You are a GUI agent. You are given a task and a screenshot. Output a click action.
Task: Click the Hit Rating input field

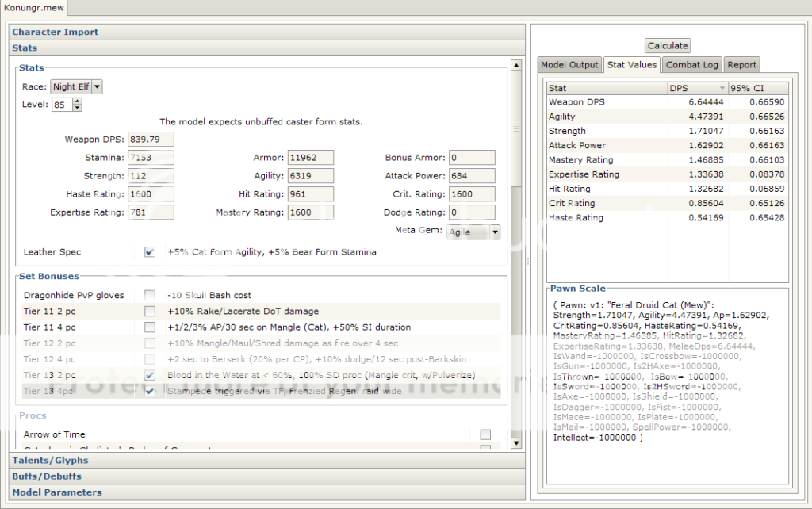(x=311, y=194)
